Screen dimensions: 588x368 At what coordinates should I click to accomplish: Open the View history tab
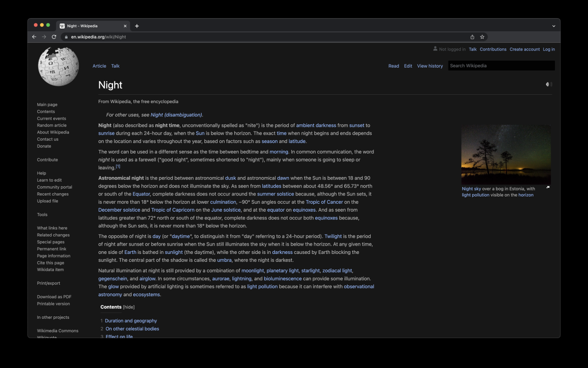click(430, 66)
